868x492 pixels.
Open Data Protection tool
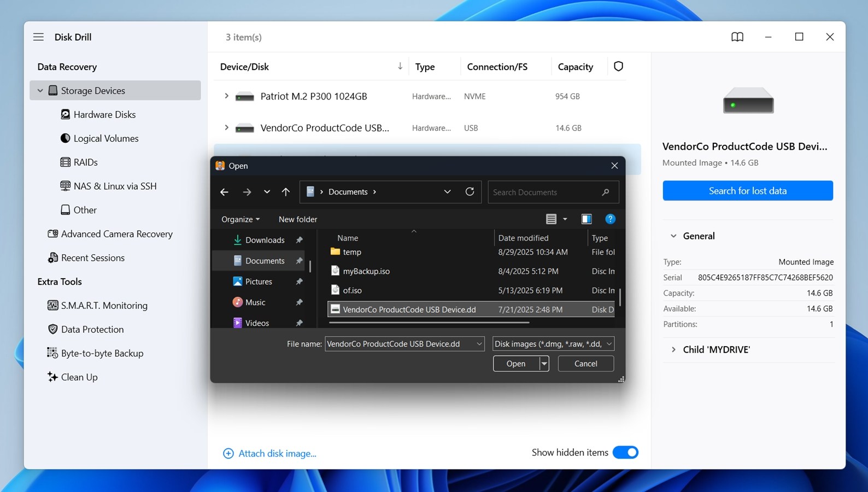[x=92, y=329]
